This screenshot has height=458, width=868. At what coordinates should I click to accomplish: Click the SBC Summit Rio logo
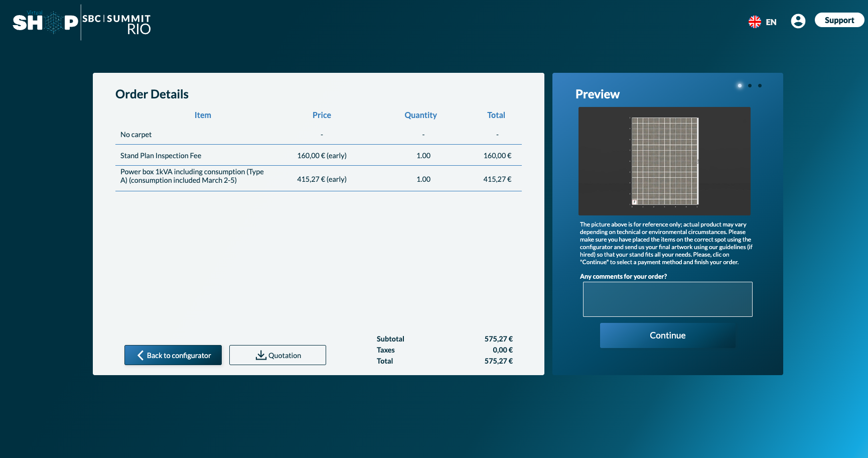(116, 24)
